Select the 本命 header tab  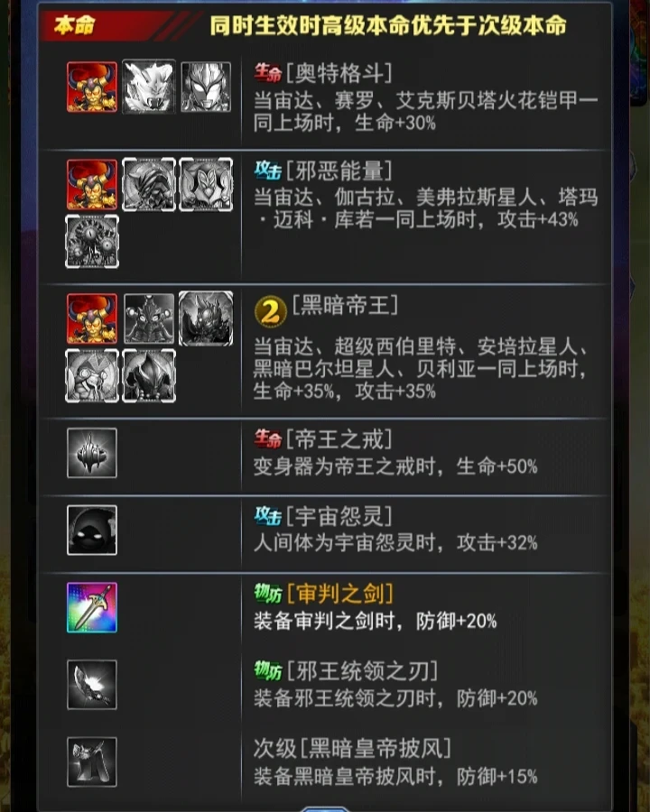74,25
